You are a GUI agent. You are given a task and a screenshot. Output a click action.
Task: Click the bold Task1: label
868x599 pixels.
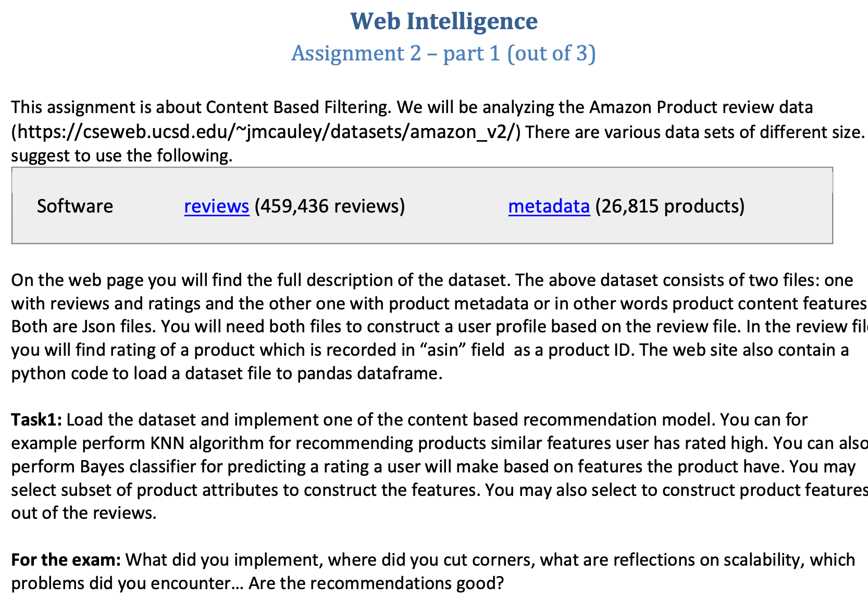coord(37,420)
